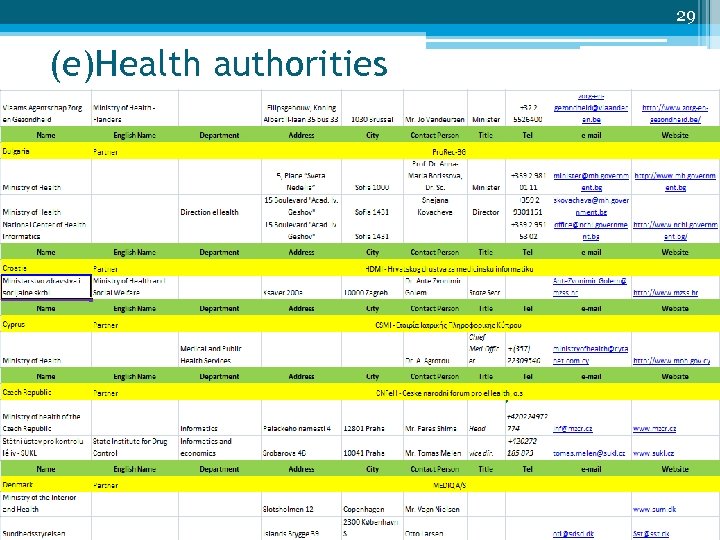Open the tomas.melen@sukl.cz email link

tap(589, 453)
